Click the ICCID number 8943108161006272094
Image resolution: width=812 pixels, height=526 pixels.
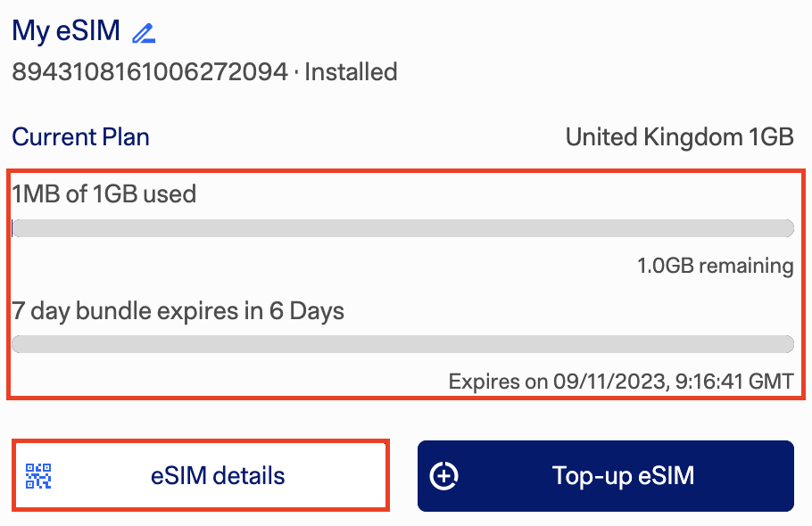tap(149, 72)
